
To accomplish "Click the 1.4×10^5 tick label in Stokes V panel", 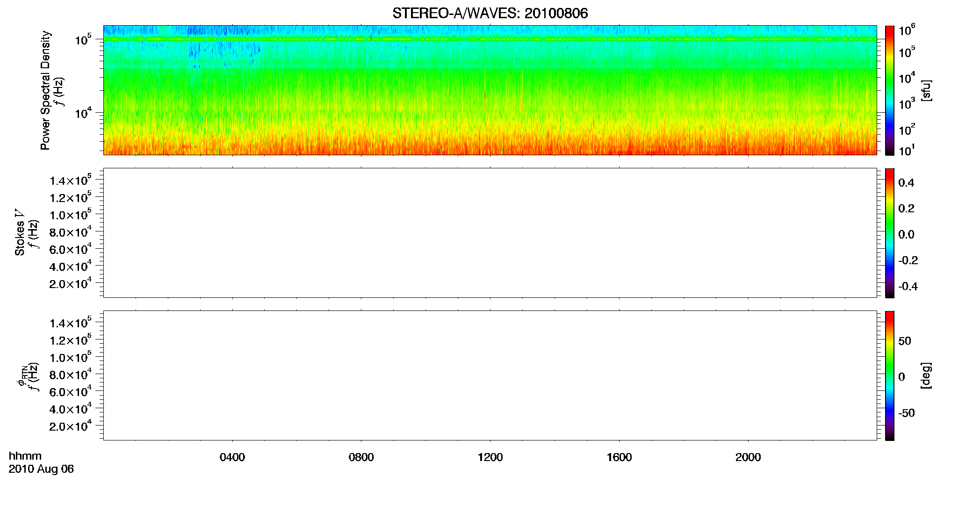I will click(71, 180).
